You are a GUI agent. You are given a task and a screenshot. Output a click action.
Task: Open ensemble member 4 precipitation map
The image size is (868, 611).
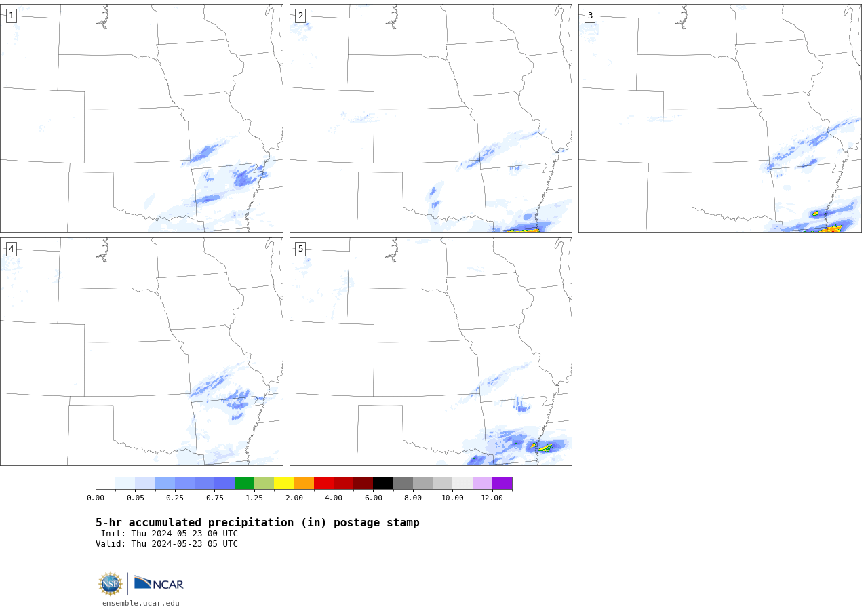(142, 351)
